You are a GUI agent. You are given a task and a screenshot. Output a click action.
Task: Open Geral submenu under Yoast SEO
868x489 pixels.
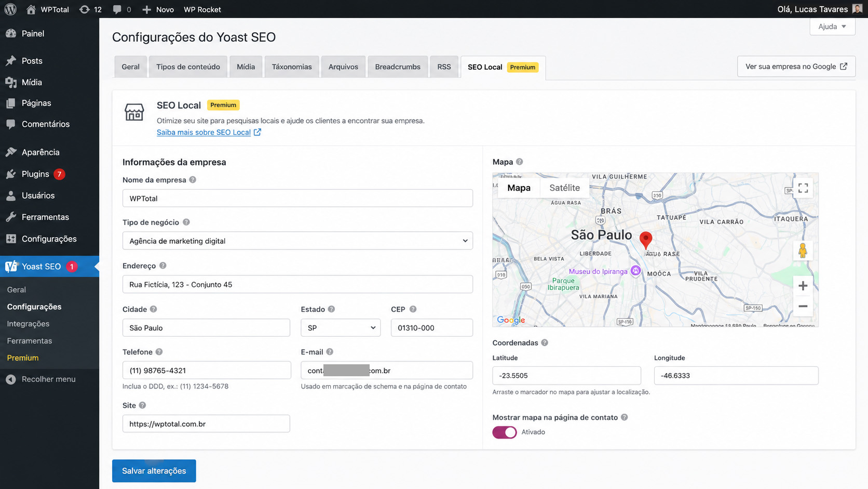coord(17,289)
